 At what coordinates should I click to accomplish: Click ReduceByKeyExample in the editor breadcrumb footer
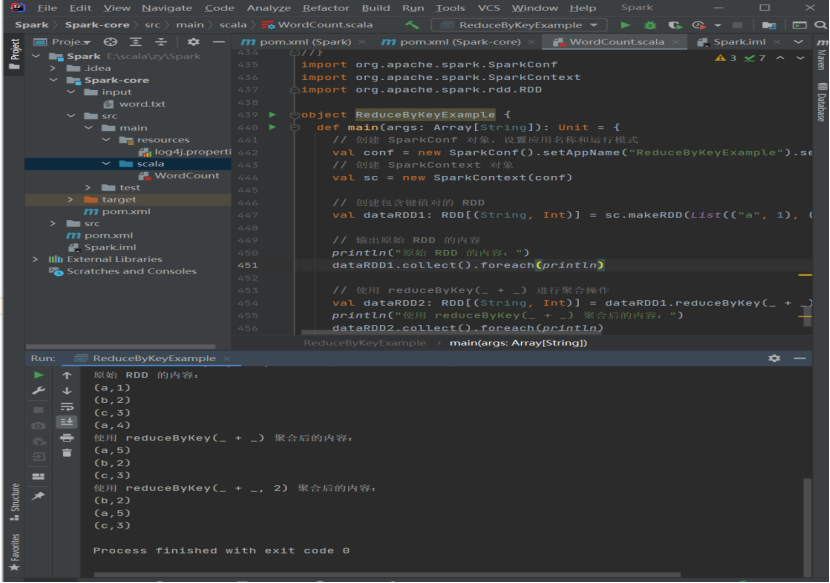[x=364, y=343]
